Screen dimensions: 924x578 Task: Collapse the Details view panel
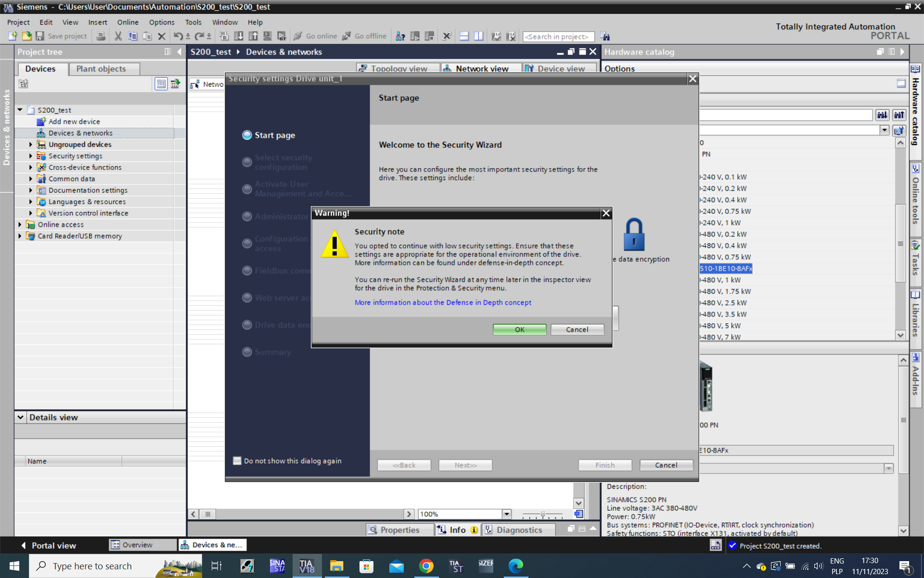point(21,418)
